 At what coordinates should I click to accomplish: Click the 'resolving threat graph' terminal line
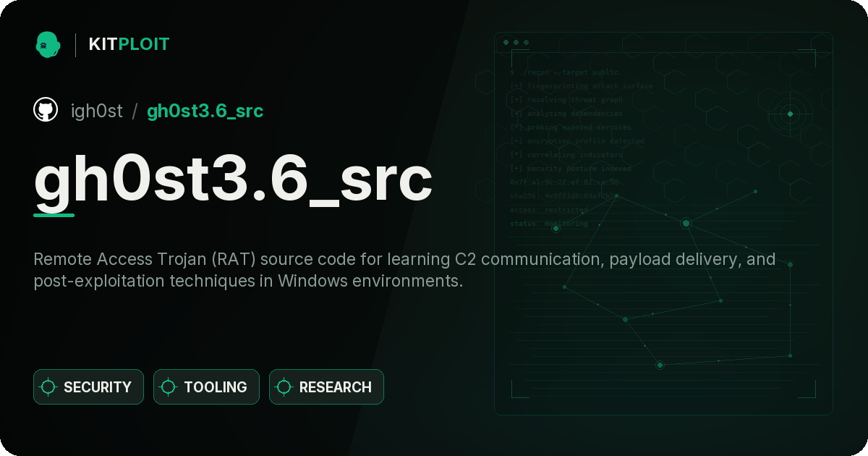click(566, 100)
